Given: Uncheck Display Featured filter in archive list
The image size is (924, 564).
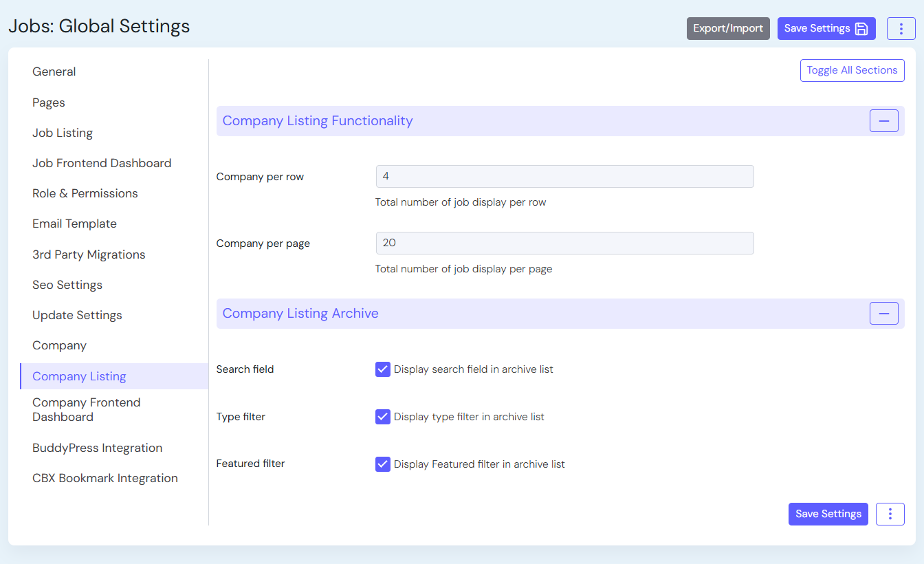Looking at the screenshot, I should [383, 464].
